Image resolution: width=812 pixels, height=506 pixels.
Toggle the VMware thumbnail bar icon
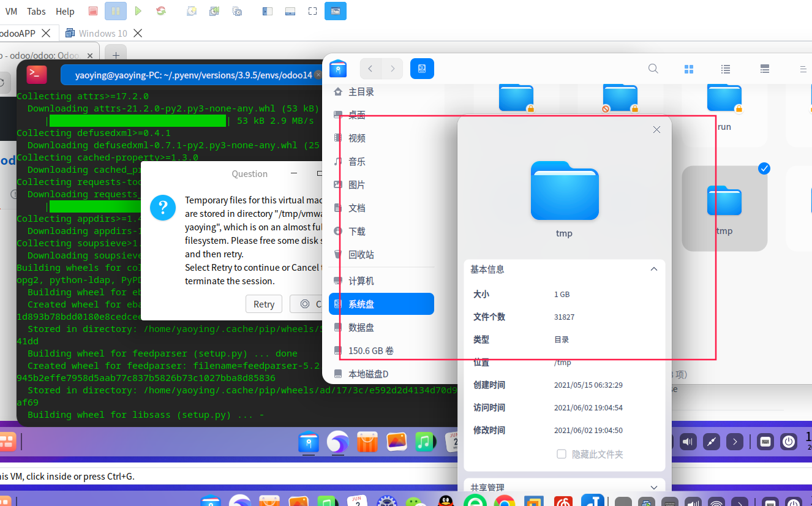pyautogui.click(x=290, y=11)
